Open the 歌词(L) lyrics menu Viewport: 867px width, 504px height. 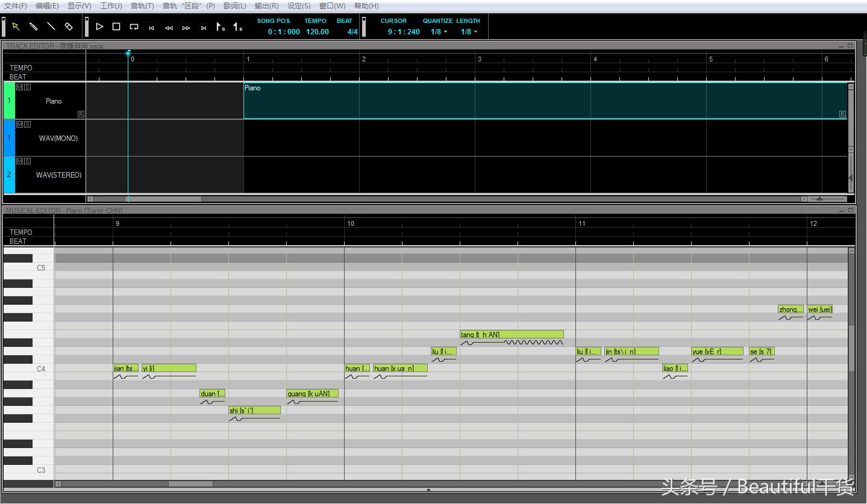pyautogui.click(x=234, y=6)
